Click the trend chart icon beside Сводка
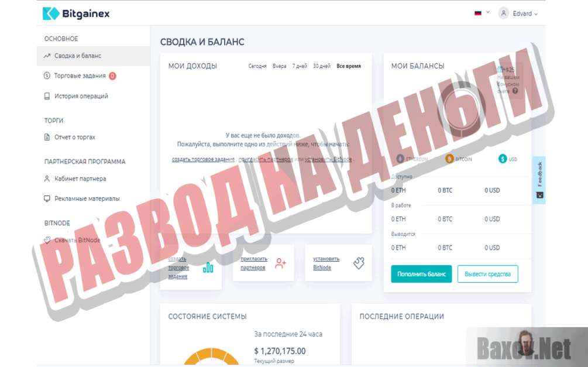This screenshot has width=588, height=367. click(47, 56)
